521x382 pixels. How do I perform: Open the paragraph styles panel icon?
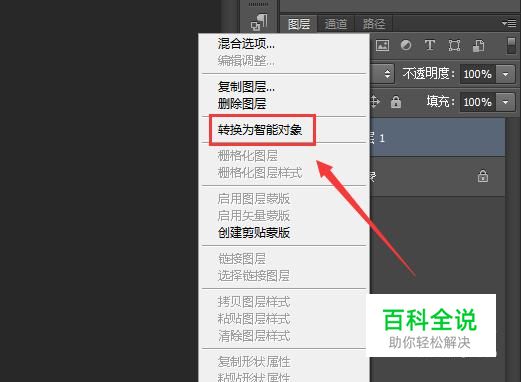tap(259, 22)
